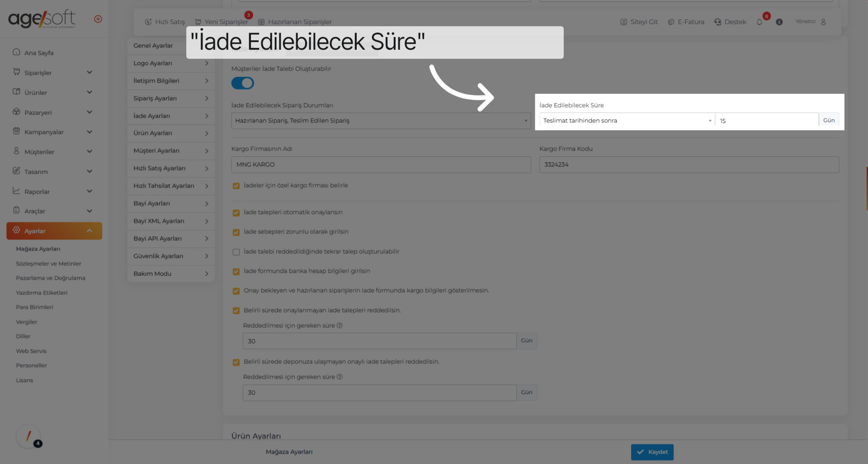Open Sözleşmeler ve Metinler link
This screenshot has height=464, width=868.
click(x=48, y=263)
